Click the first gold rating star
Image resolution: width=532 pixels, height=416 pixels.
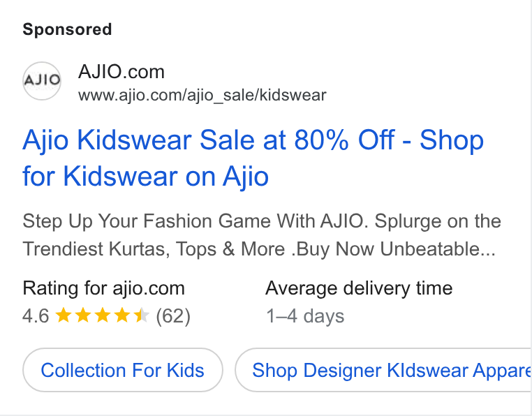[x=63, y=315]
